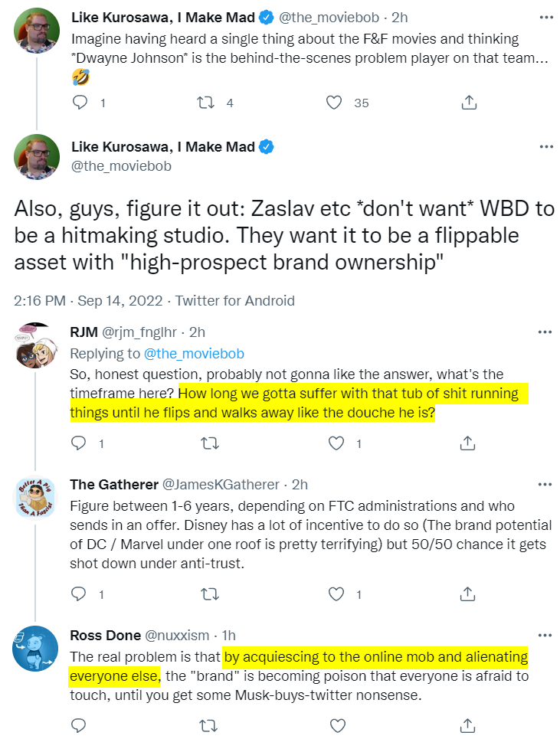The width and height of the screenshot is (560, 739).
Task: Share RJM's reply
Action: pos(468,443)
